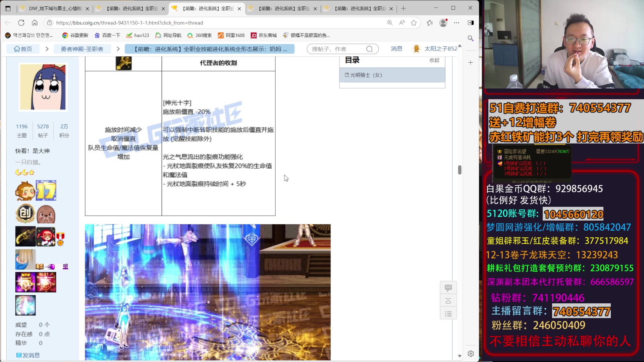Image resolution: width=644 pixels, height=362 pixels.
Task: Open floating list contents icon
Action: point(448,314)
